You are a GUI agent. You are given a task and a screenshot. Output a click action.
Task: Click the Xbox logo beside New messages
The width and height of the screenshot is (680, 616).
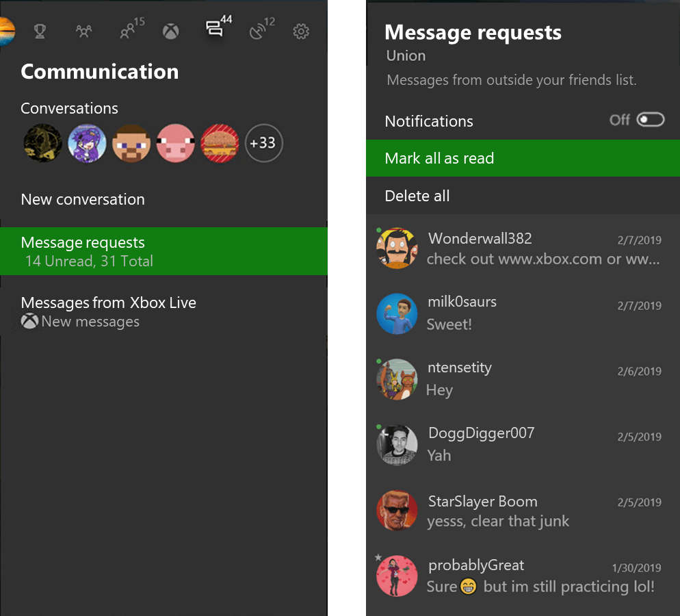point(29,322)
